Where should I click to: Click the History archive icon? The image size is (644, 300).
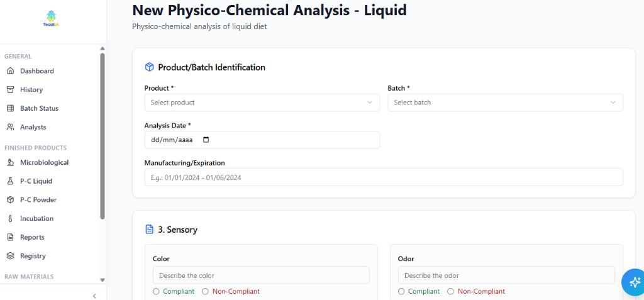coord(11,89)
